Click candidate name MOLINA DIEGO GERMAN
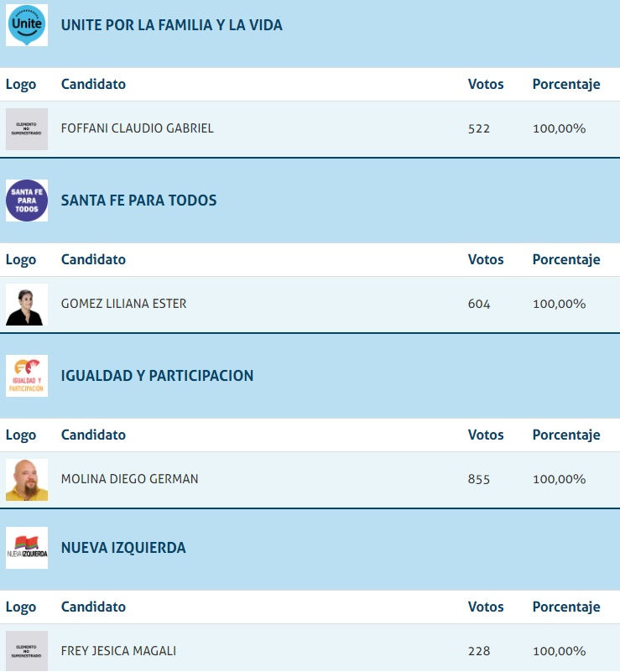This screenshot has width=620, height=672. [x=129, y=479]
